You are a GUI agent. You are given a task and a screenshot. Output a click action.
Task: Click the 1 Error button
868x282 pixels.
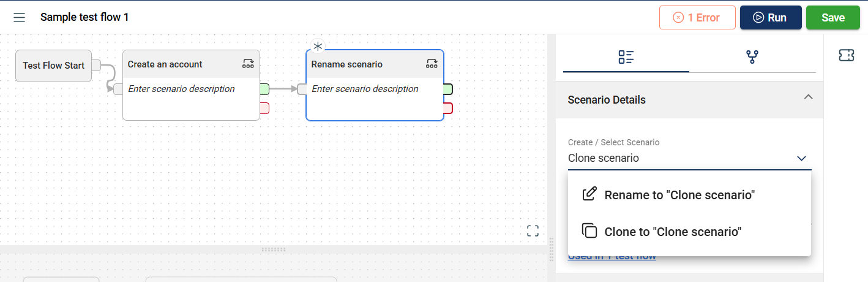697,18
